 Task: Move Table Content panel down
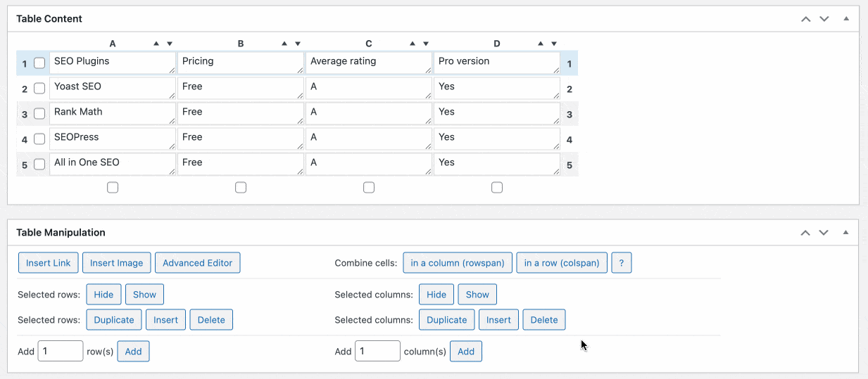[824, 19]
